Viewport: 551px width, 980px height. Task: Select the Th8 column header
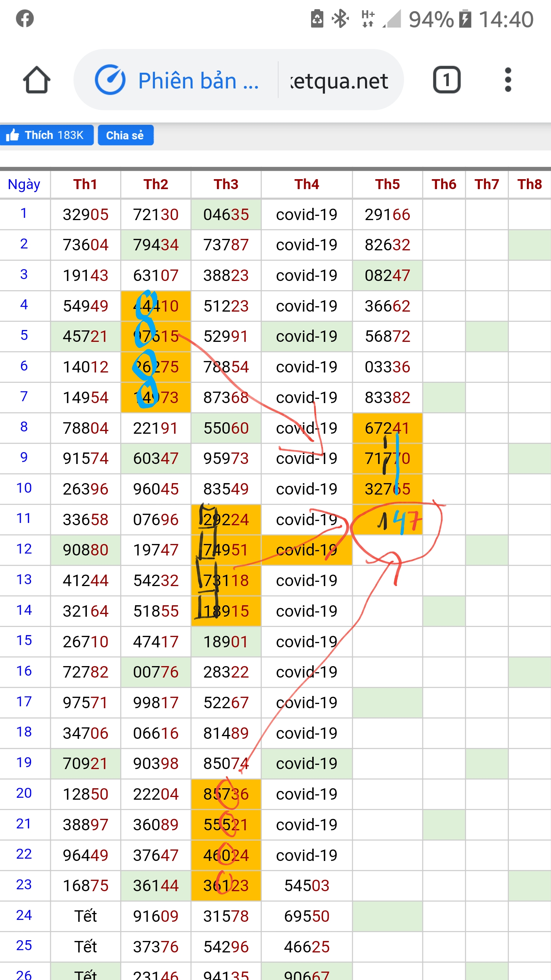[x=530, y=185]
